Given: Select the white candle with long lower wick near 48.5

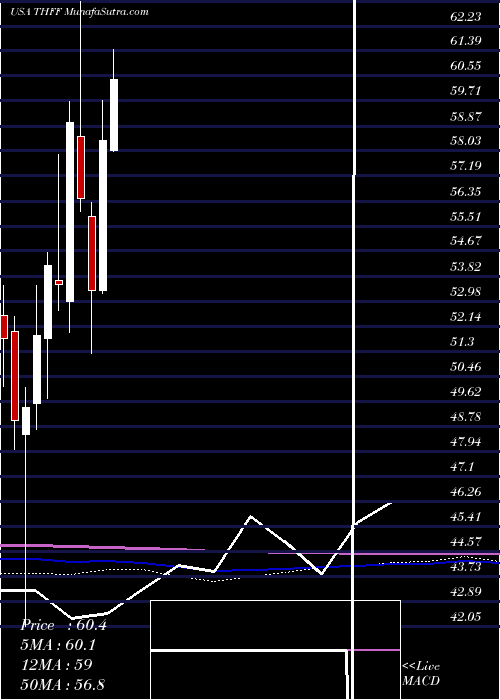Looking at the screenshot, I should [25, 421].
